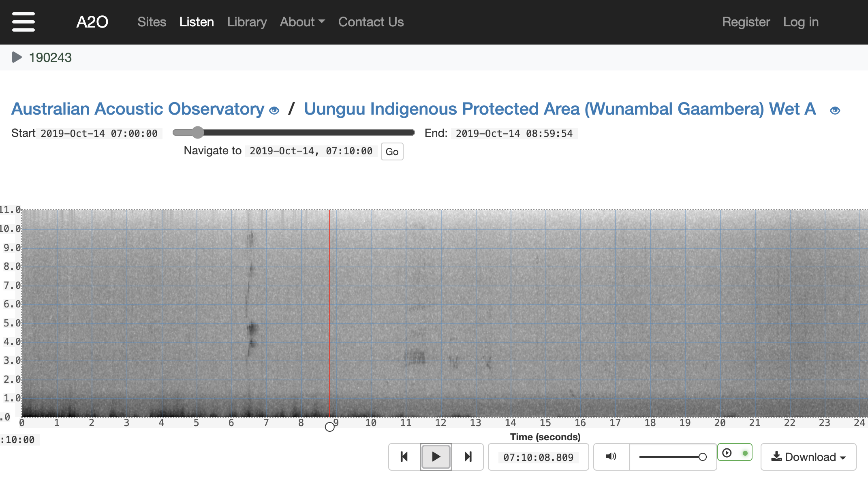Expand the Download dropdown
868x482 pixels.
tap(808, 457)
